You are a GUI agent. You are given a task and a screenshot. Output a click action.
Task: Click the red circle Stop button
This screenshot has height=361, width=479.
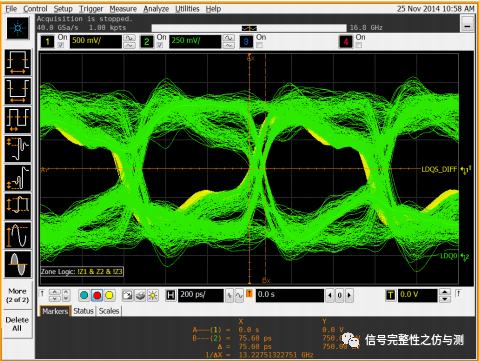pos(97,295)
